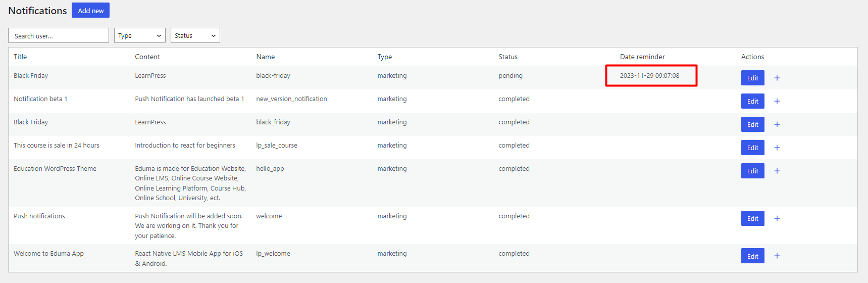This screenshot has width=868, height=283.
Task: Click the plus icon in Push notifications row
Action: (777, 218)
